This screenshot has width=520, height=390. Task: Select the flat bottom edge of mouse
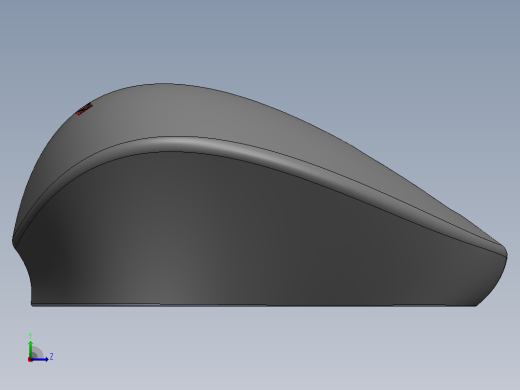[254, 305]
